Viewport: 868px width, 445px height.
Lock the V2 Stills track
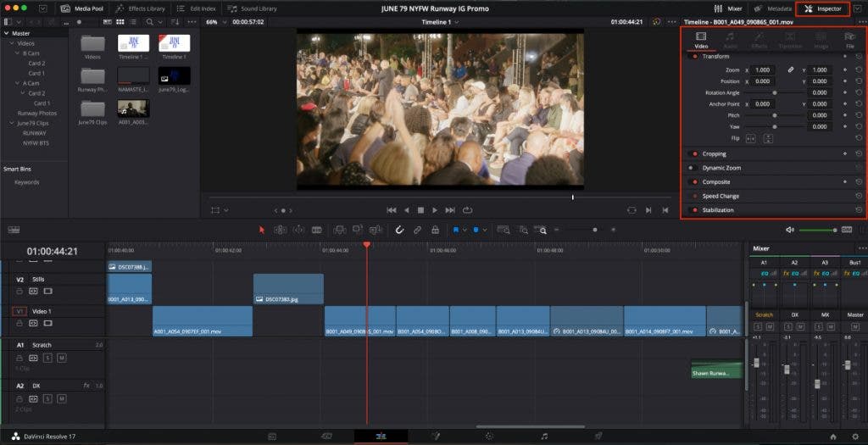[19, 291]
